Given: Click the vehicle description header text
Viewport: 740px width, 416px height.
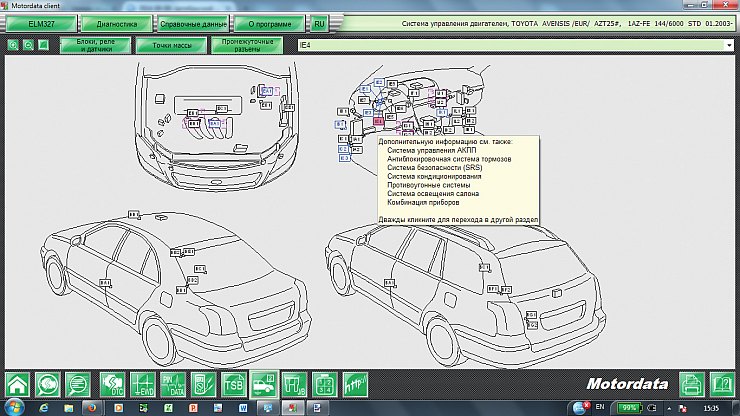Looking at the screenshot, I should point(566,24).
